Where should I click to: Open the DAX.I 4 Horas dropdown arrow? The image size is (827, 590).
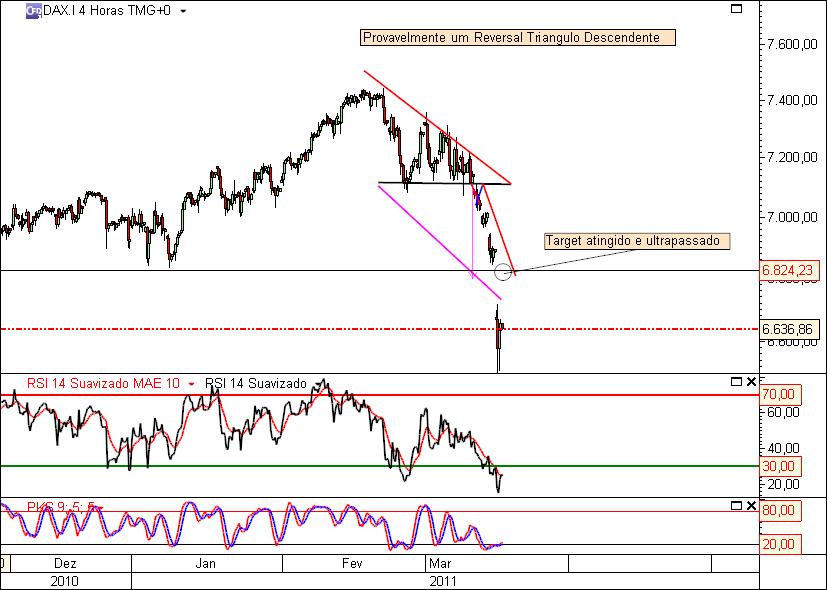point(183,11)
